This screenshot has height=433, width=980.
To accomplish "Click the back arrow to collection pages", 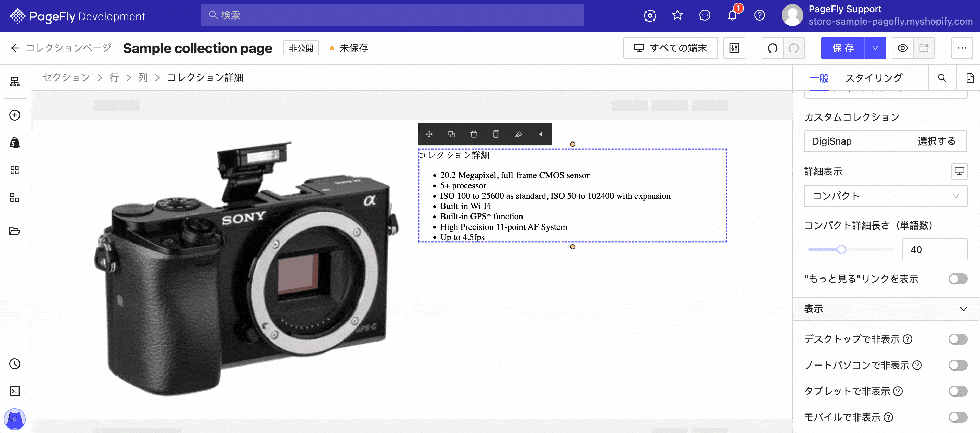I will pos(15,48).
